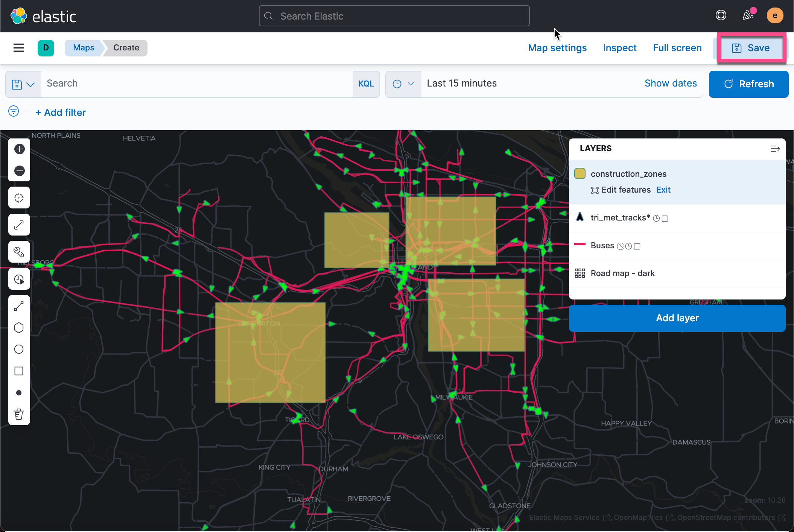This screenshot has width=794, height=532.
Task: Open the timeslider control
Action: [19, 279]
